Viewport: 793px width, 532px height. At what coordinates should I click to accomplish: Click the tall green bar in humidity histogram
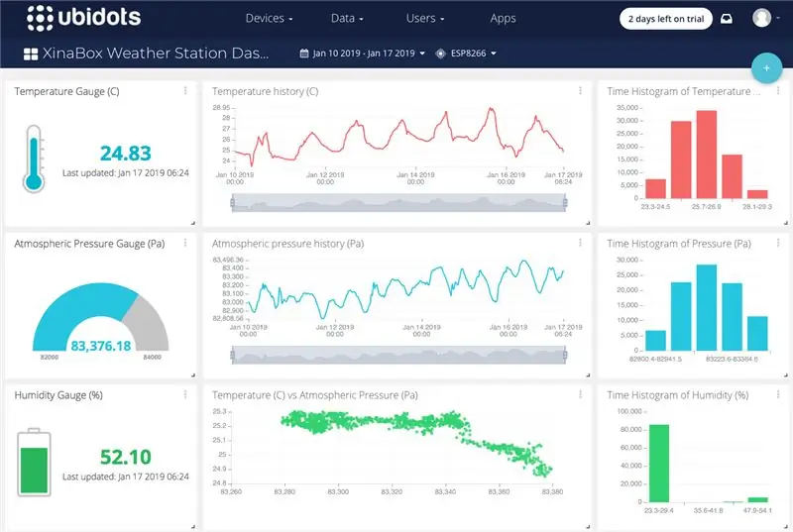coord(659,464)
